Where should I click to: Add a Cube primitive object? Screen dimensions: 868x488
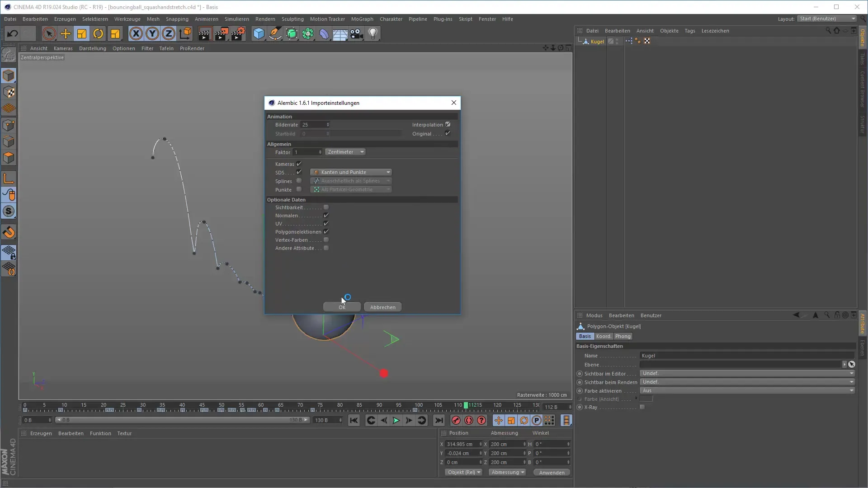coord(259,33)
